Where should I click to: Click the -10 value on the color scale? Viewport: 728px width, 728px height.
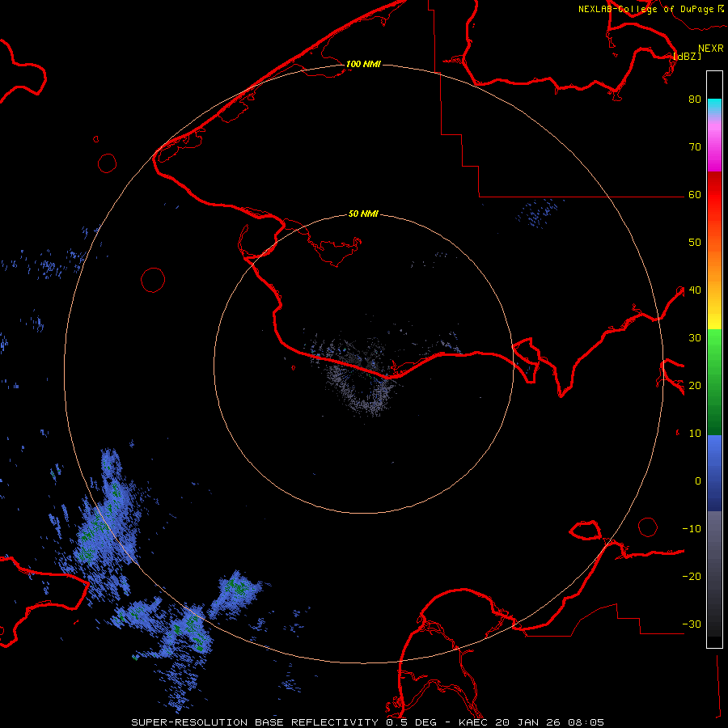(x=692, y=529)
